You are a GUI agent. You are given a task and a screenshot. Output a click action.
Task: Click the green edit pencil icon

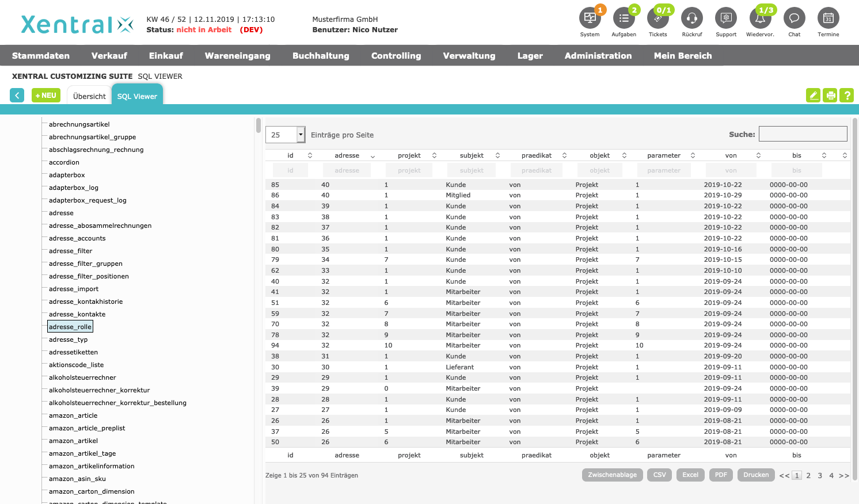pyautogui.click(x=813, y=96)
